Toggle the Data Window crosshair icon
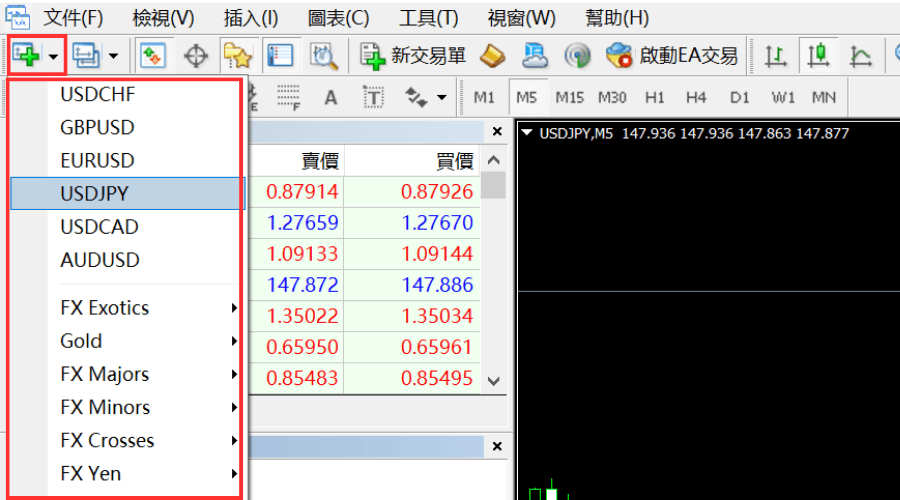Image resolution: width=900 pixels, height=500 pixels. pyautogui.click(x=196, y=56)
